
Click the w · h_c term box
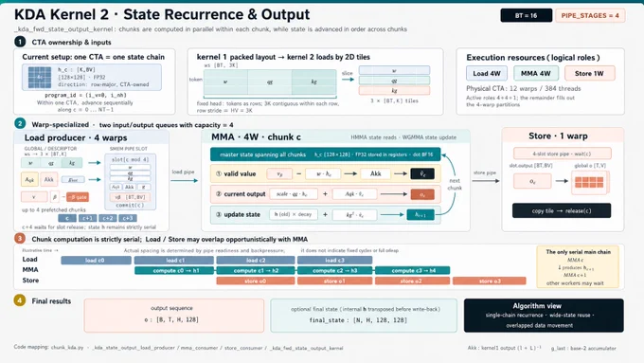[x=323, y=173]
